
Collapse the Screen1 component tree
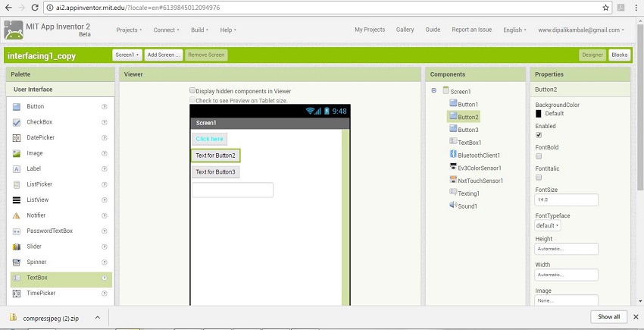434,90
